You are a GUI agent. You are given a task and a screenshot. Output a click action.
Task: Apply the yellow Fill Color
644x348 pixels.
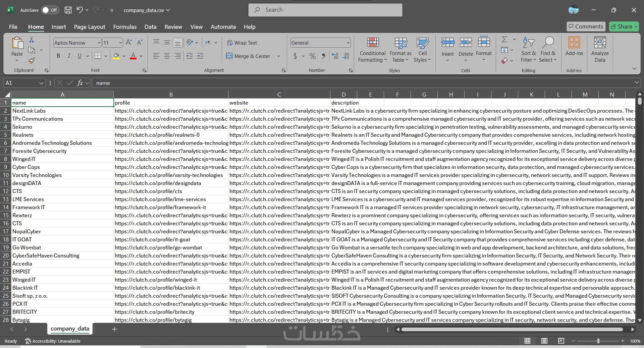116,56
